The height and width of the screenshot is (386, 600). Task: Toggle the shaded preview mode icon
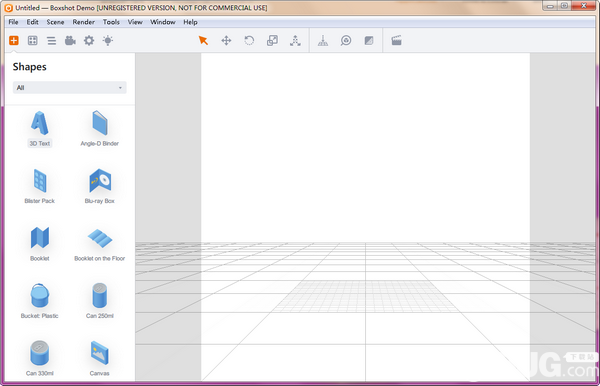[x=369, y=40]
